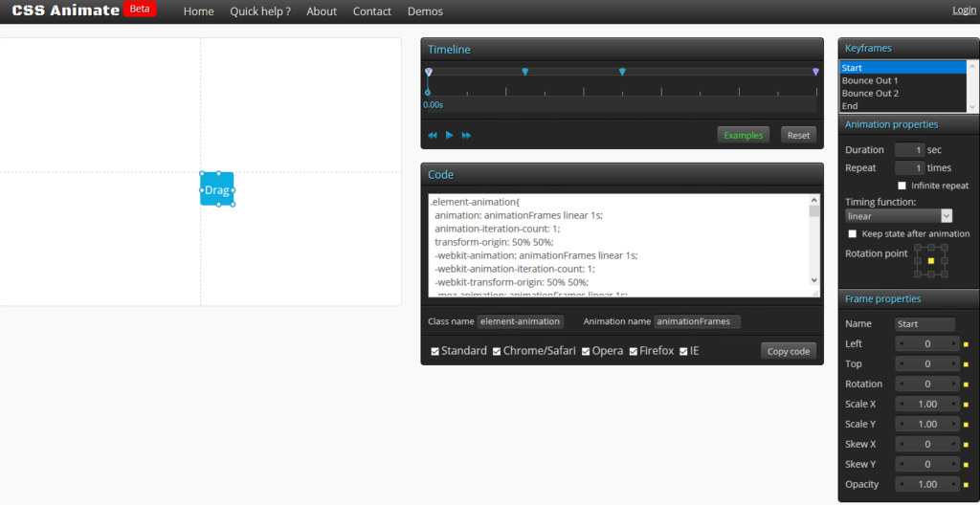The height and width of the screenshot is (505, 980).
Task: Click the rewind to previous keyframe icon
Action: tap(433, 135)
